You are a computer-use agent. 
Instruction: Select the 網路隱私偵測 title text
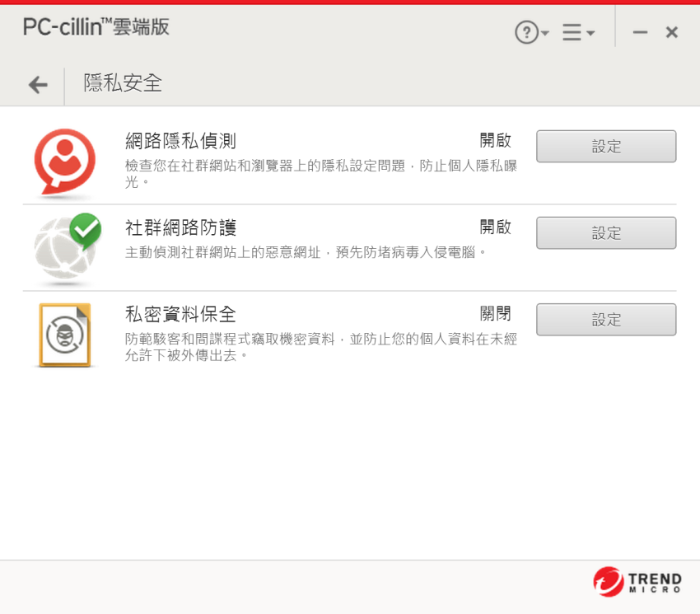180,141
